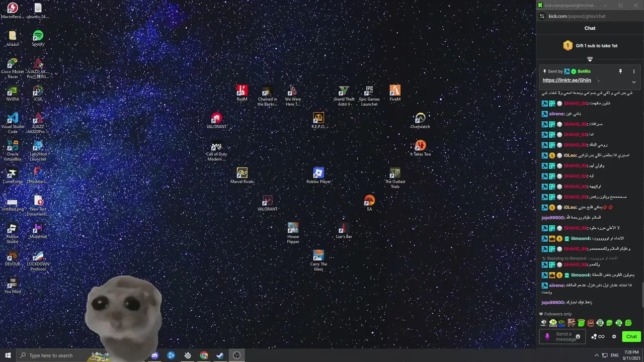Open the linktr.ee/Ghiin link
644x362 pixels.
point(567,80)
